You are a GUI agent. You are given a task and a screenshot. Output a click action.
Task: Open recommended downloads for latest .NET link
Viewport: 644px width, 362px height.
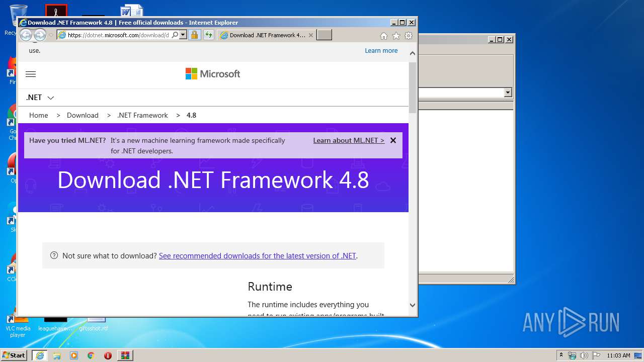pyautogui.click(x=258, y=255)
